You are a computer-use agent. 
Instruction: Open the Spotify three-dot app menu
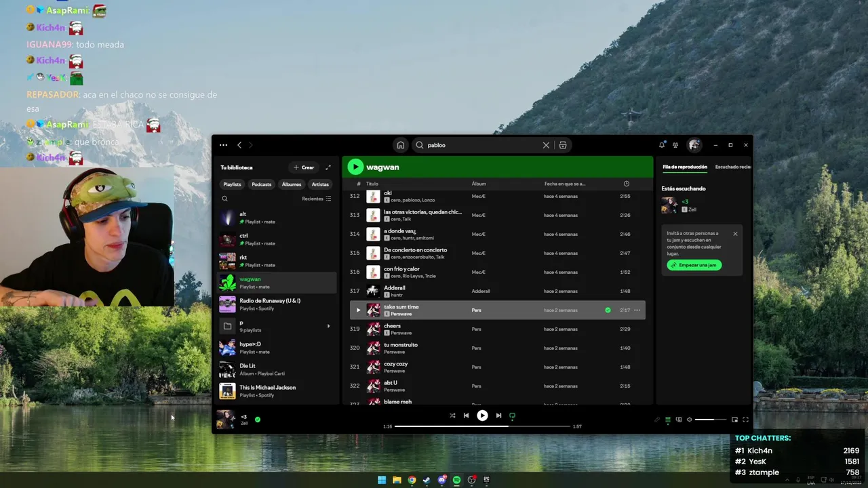(x=223, y=145)
